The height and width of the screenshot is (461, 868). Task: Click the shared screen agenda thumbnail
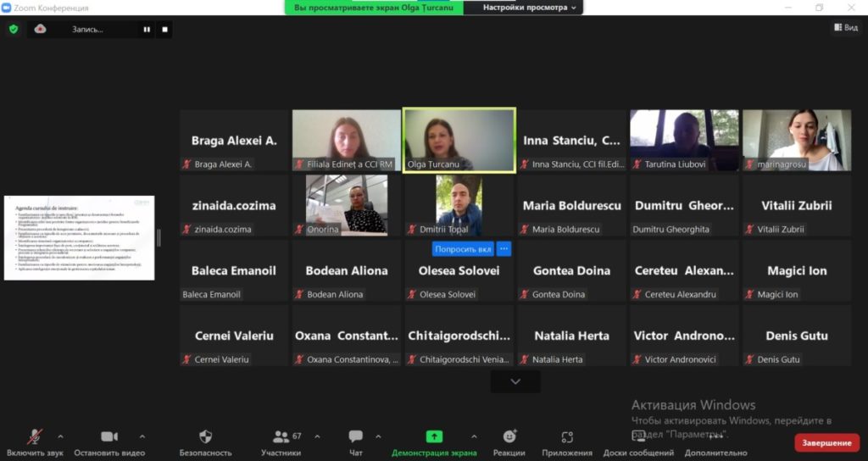pyautogui.click(x=79, y=237)
